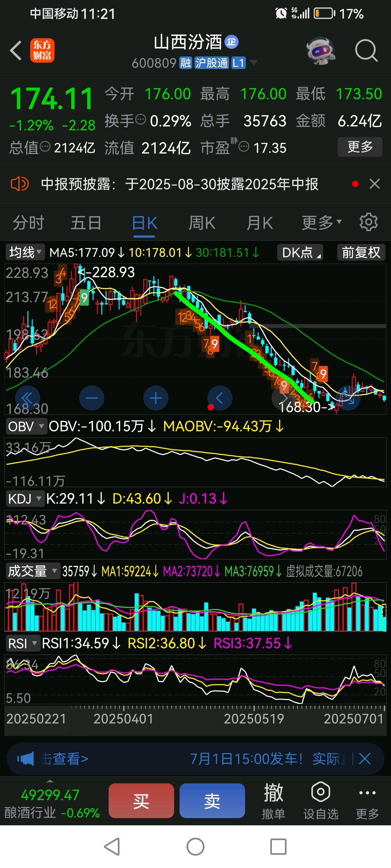Close the 中报预披露 announcement banner

coord(375,184)
